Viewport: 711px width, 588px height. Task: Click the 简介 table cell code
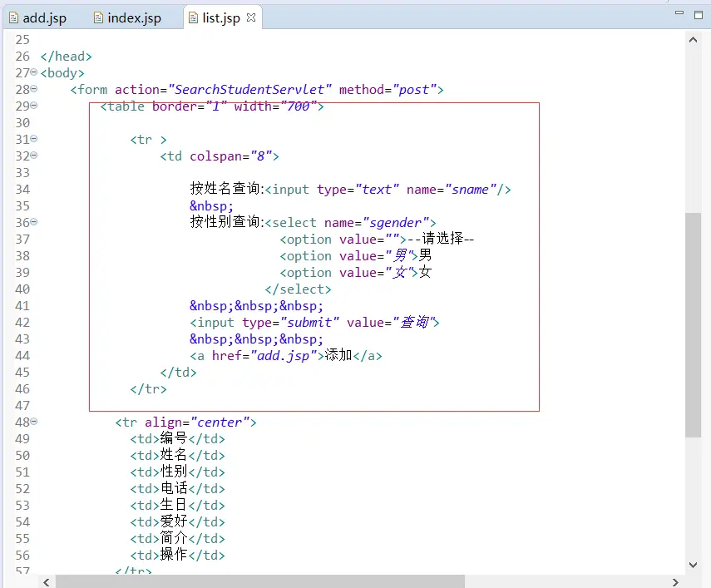pos(177,539)
